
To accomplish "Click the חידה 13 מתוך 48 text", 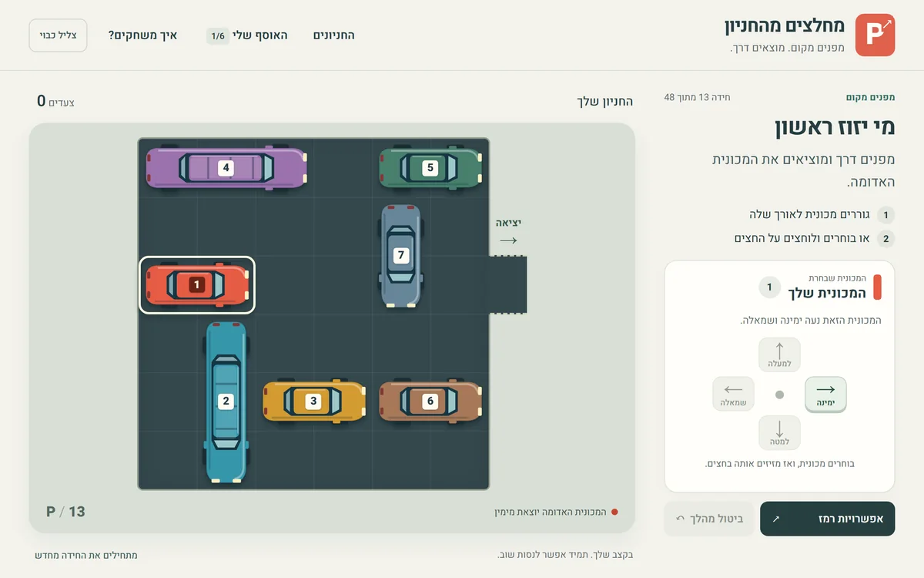I will (697, 97).
